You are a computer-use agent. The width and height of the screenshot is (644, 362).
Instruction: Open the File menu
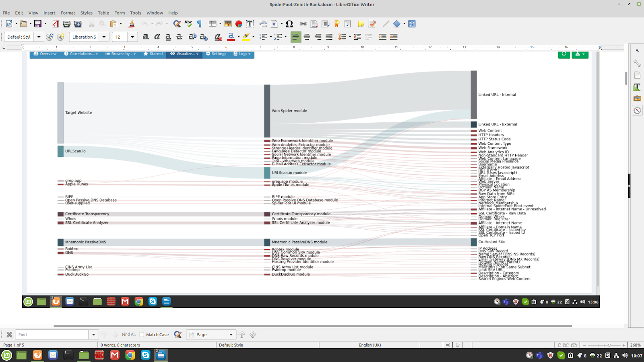[x=6, y=13]
